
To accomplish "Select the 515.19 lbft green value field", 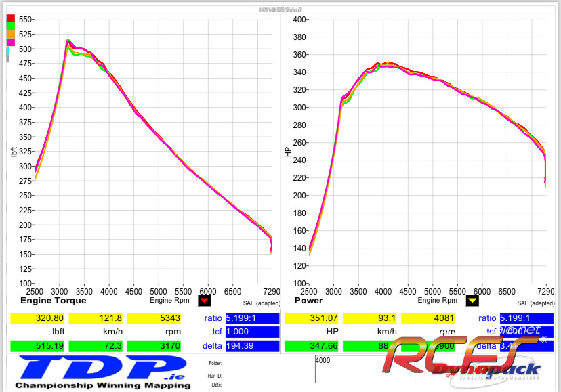I will (x=39, y=346).
